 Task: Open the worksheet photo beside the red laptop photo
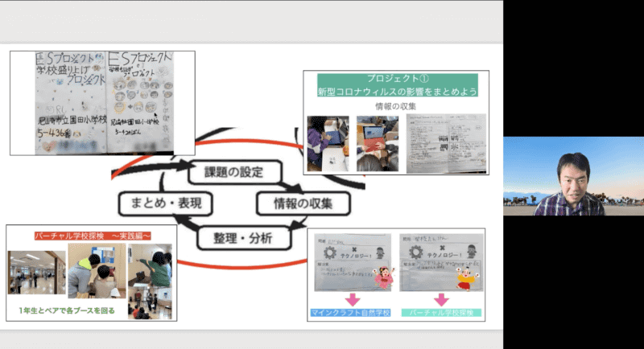click(446, 143)
